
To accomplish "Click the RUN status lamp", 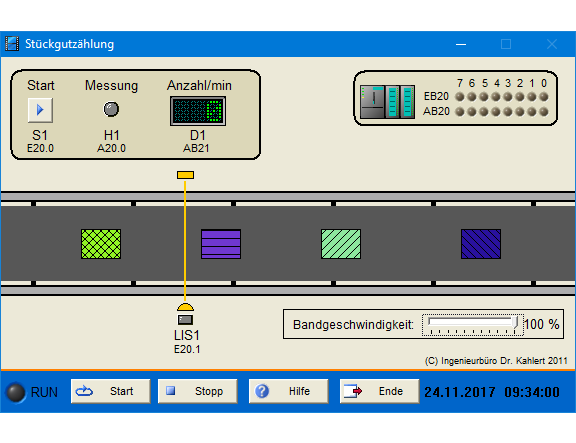I will 16,392.
